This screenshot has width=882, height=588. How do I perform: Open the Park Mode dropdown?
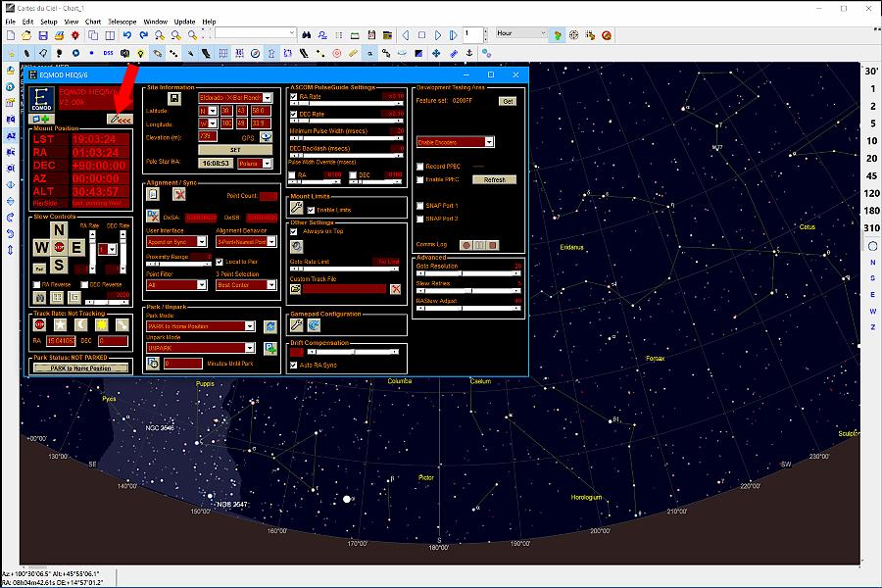tap(201, 326)
